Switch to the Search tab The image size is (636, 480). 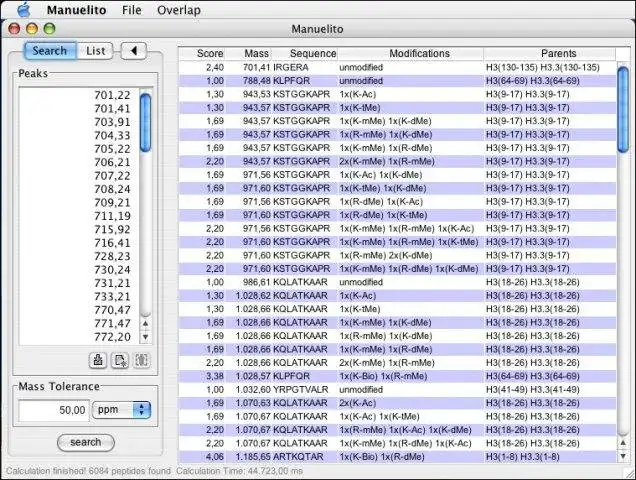point(50,51)
